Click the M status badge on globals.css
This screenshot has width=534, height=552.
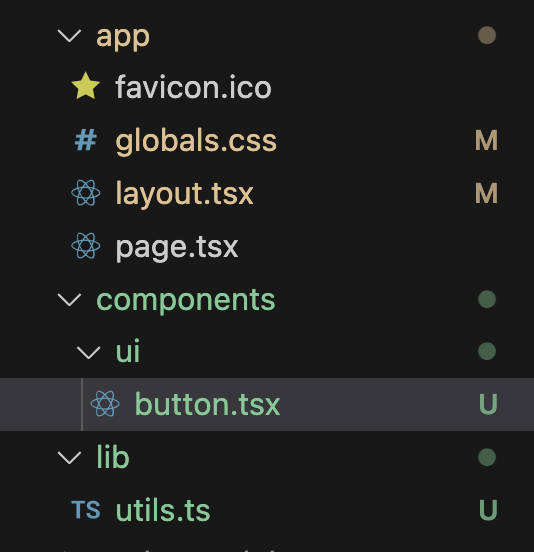486,140
